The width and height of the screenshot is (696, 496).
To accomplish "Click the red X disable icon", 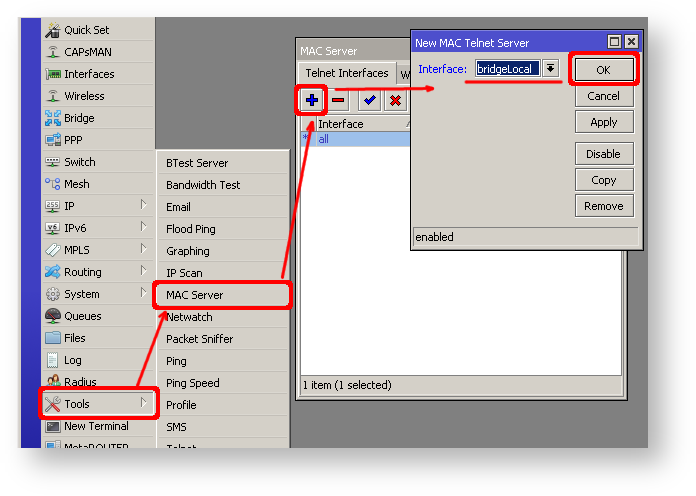I will click(x=395, y=100).
